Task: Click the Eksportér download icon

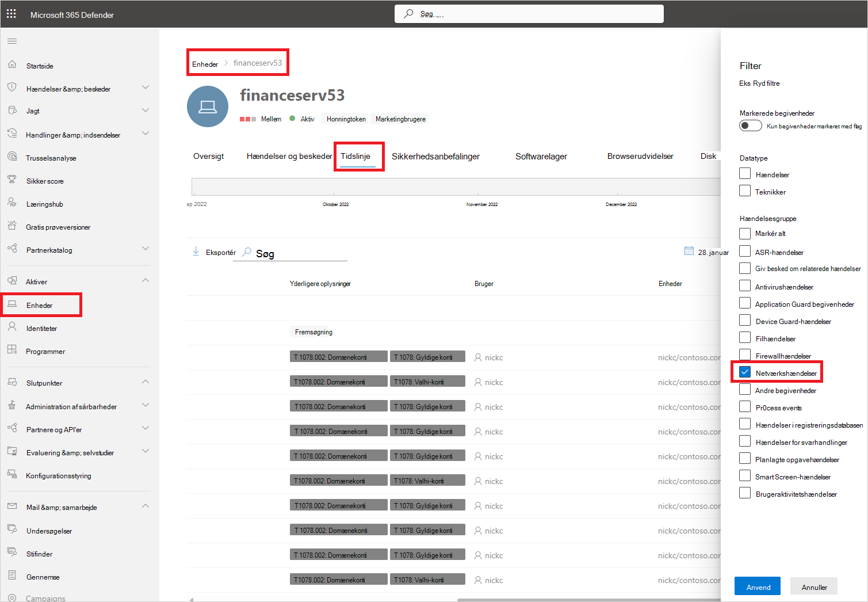Action: coord(196,252)
